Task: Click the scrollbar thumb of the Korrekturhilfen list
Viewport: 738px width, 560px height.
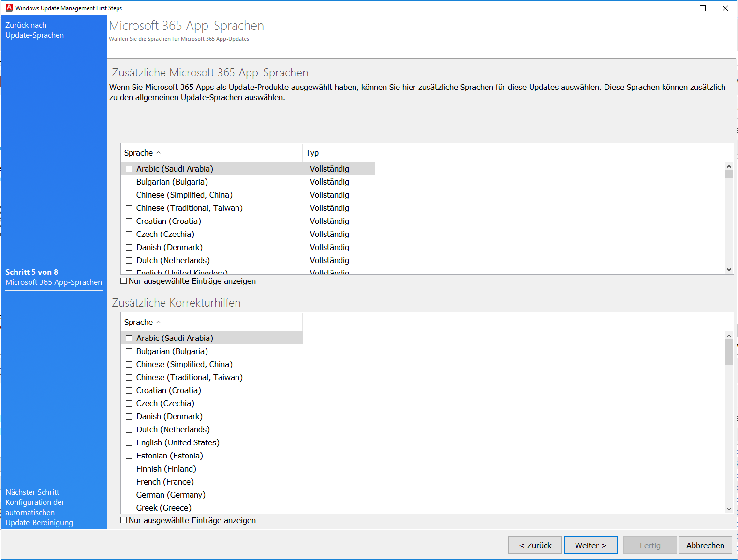Action: 729,352
